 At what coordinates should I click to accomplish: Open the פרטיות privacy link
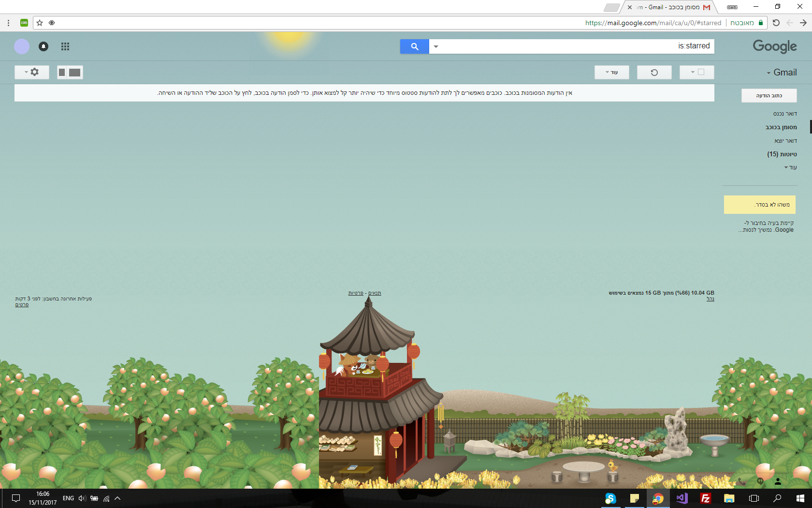356,293
